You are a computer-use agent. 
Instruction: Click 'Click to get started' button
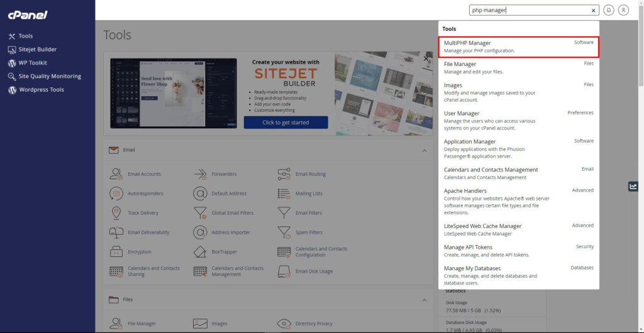point(286,123)
